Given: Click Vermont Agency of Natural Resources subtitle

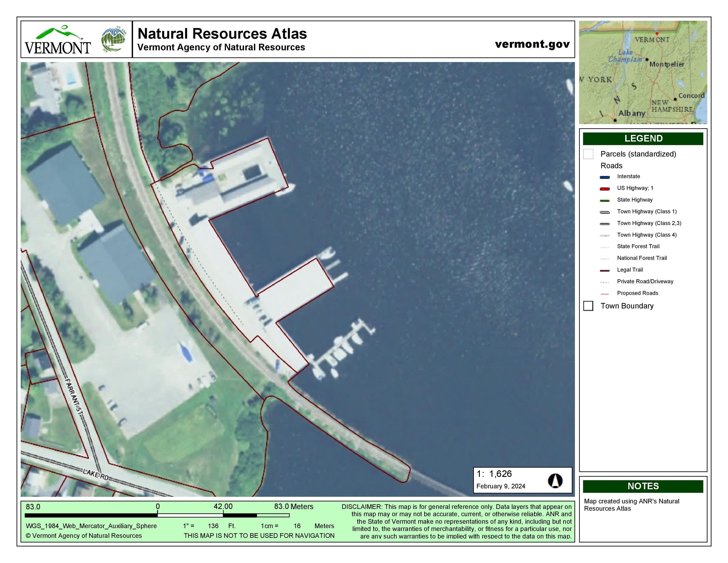Looking at the screenshot, I should 221,47.
